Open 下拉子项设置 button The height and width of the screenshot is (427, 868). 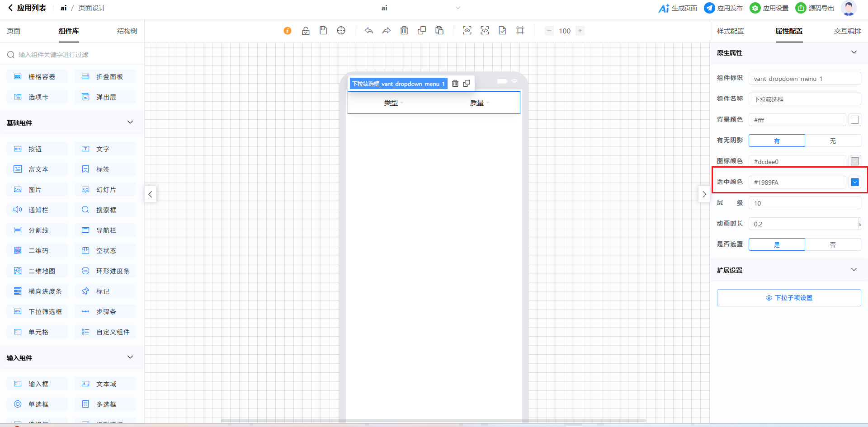coord(789,298)
